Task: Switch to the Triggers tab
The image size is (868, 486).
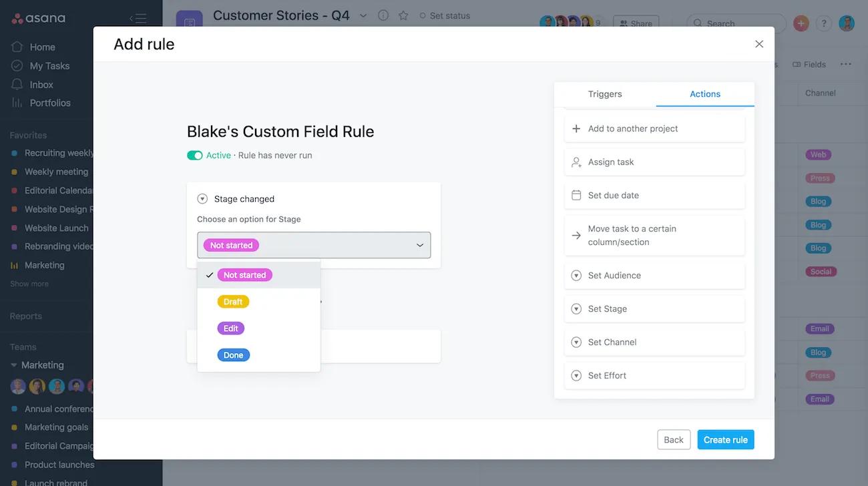Action: pos(604,94)
